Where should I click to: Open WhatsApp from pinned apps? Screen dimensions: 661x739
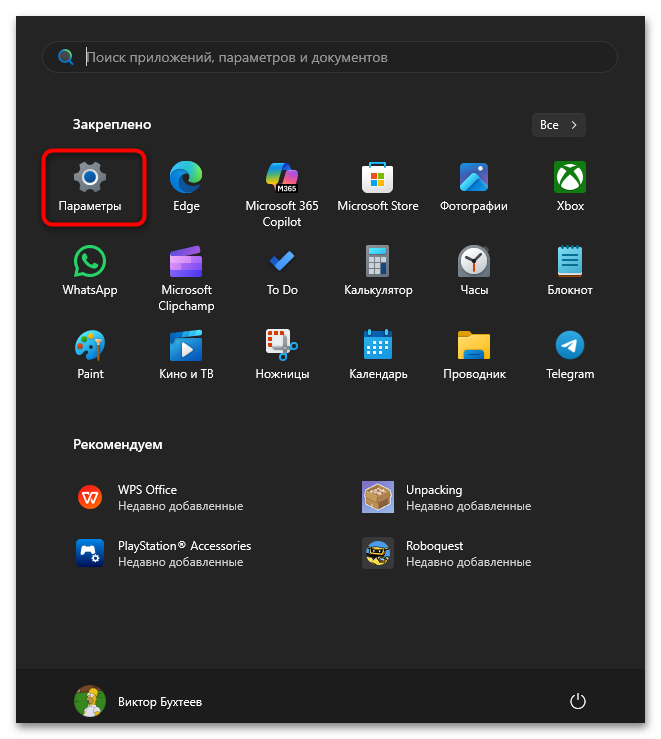[90, 271]
